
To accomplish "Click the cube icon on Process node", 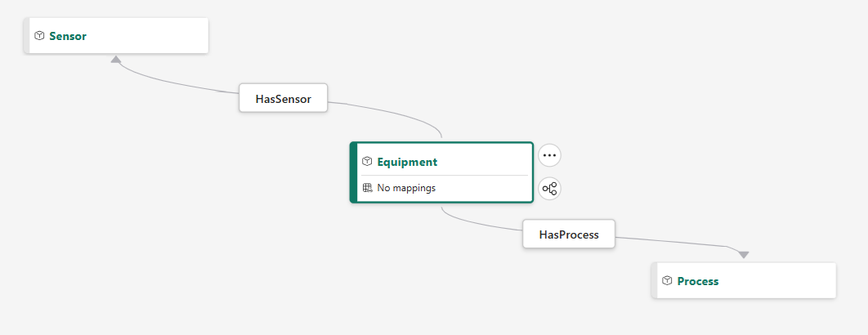I will click(667, 280).
